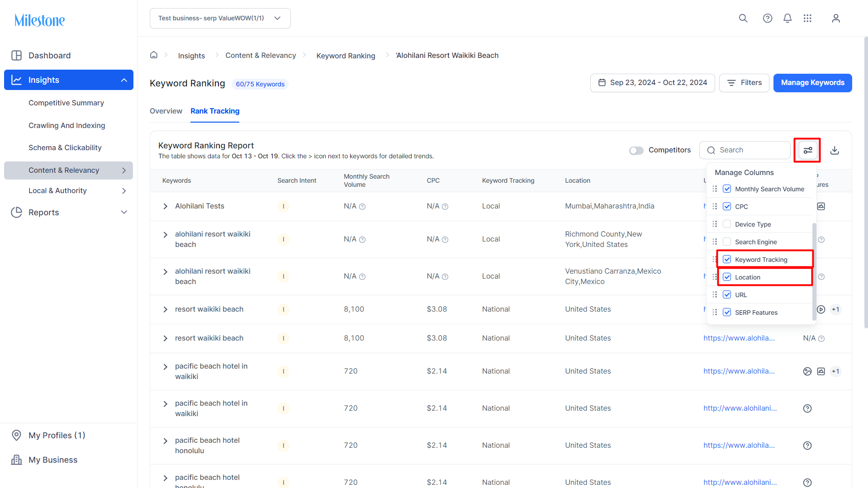Open the user profile icon
Image resolution: width=868 pixels, height=488 pixels.
[836, 18]
